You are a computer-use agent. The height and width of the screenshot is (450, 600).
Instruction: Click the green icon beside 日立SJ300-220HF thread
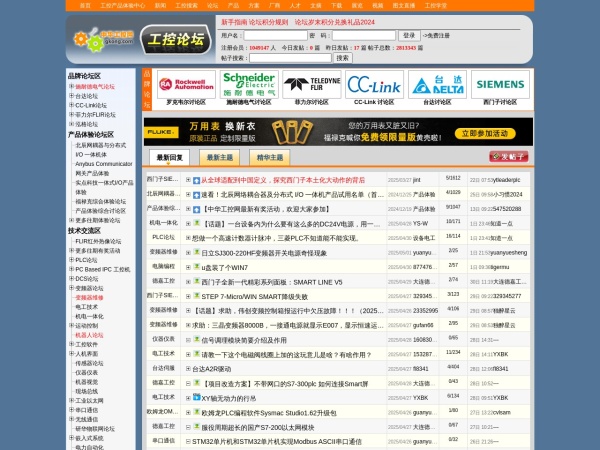click(196, 252)
